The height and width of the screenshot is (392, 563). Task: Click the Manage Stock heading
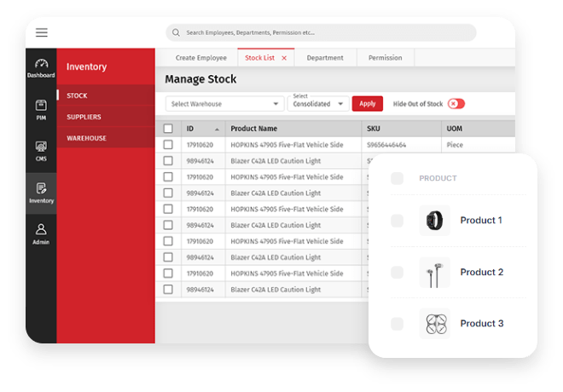coord(200,79)
